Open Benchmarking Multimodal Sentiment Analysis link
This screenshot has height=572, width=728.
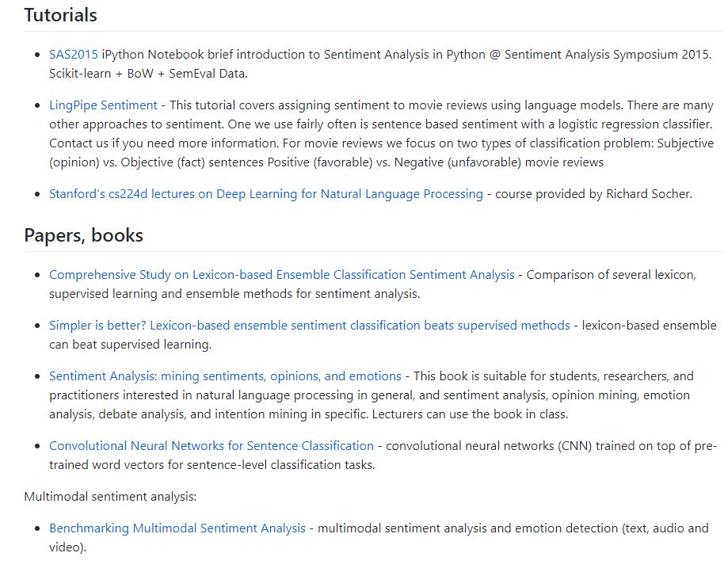177,528
